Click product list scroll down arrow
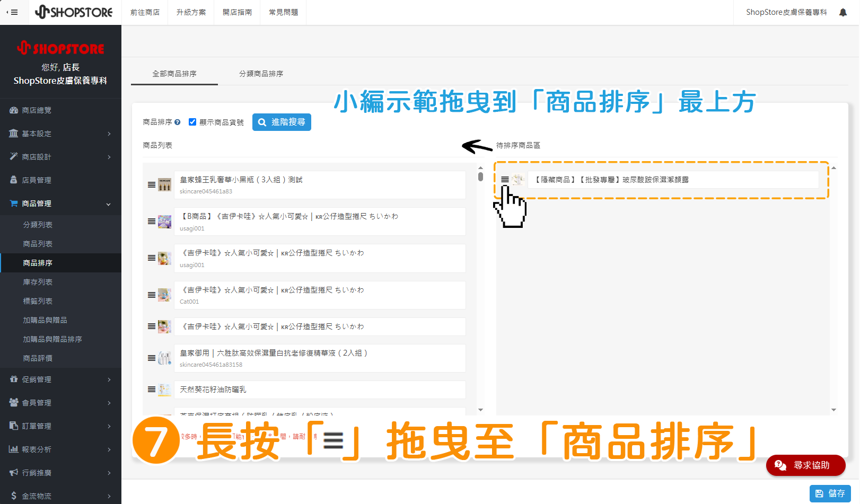 click(480, 410)
